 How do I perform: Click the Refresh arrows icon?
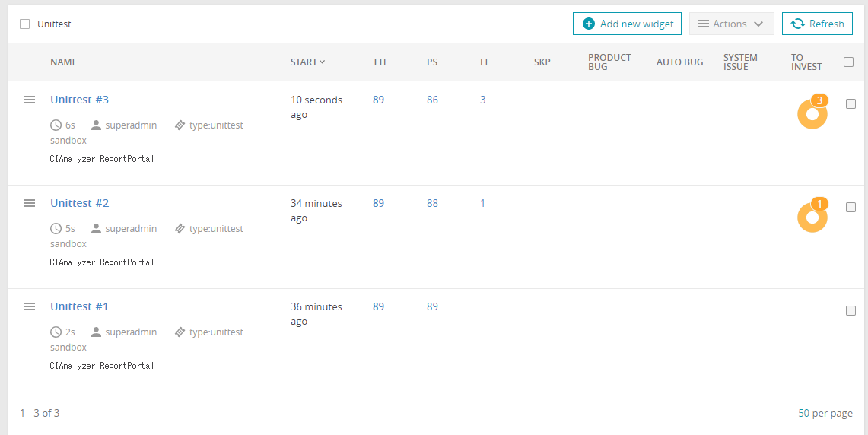point(798,24)
